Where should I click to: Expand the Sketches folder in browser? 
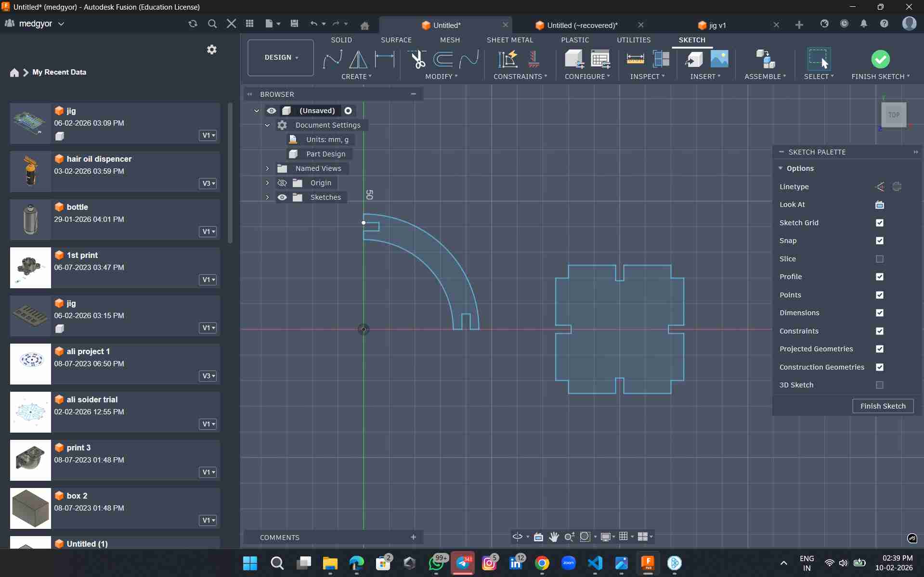(267, 197)
